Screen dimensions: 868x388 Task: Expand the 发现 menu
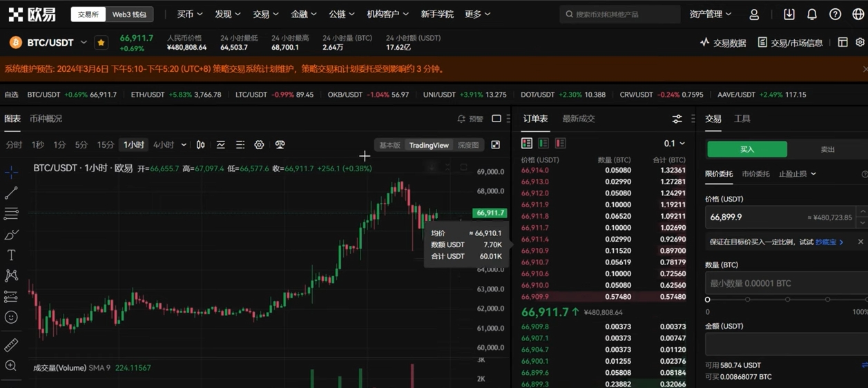[x=228, y=14]
